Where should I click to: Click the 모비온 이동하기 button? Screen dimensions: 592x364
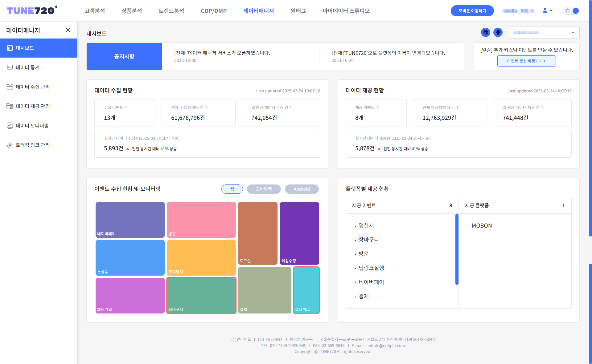[x=472, y=11]
